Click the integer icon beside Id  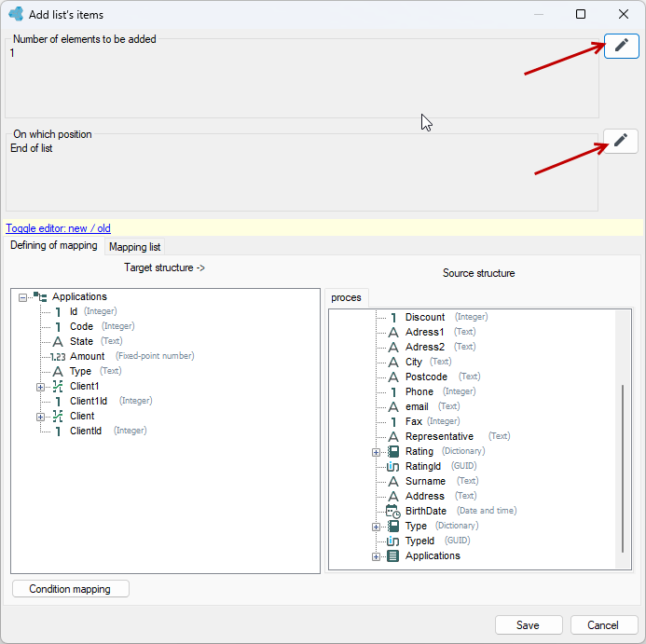click(58, 312)
